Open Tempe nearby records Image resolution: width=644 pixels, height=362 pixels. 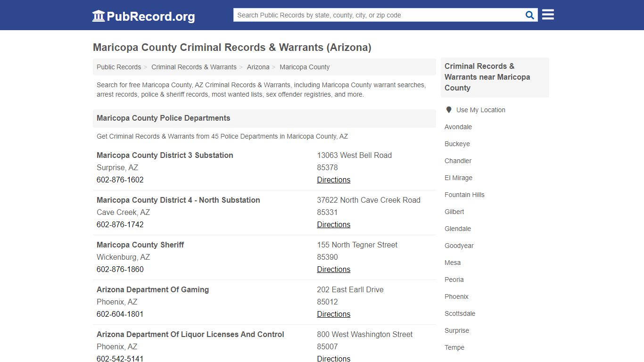[x=454, y=347]
